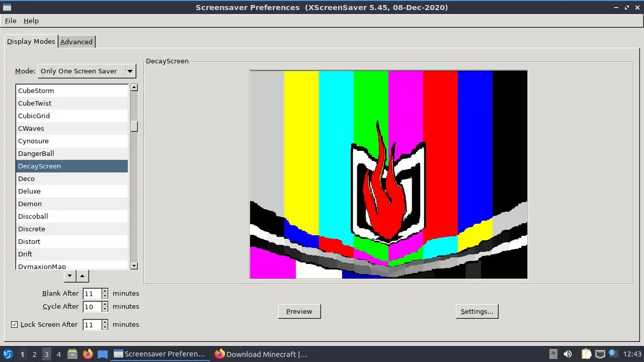644x362 pixels.
Task: Switch to the Download Minecraft Firefox window
Action: tap(262, 354)
